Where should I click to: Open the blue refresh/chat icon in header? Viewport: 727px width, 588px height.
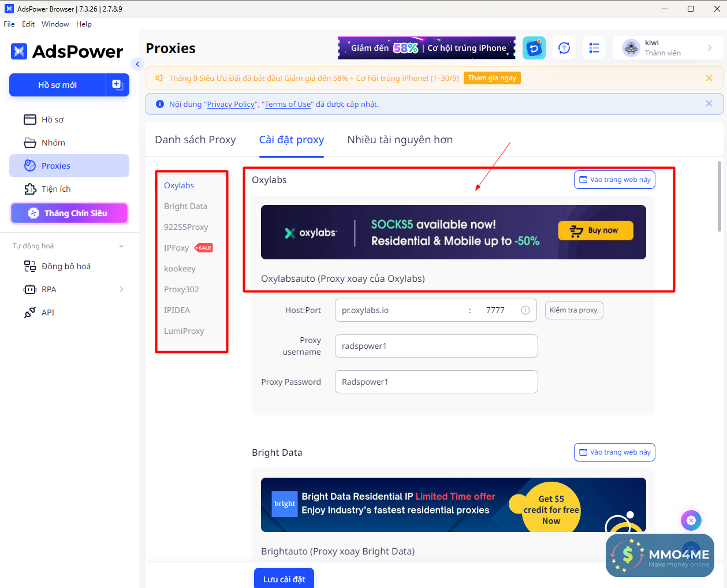click(x=534, y=48)
